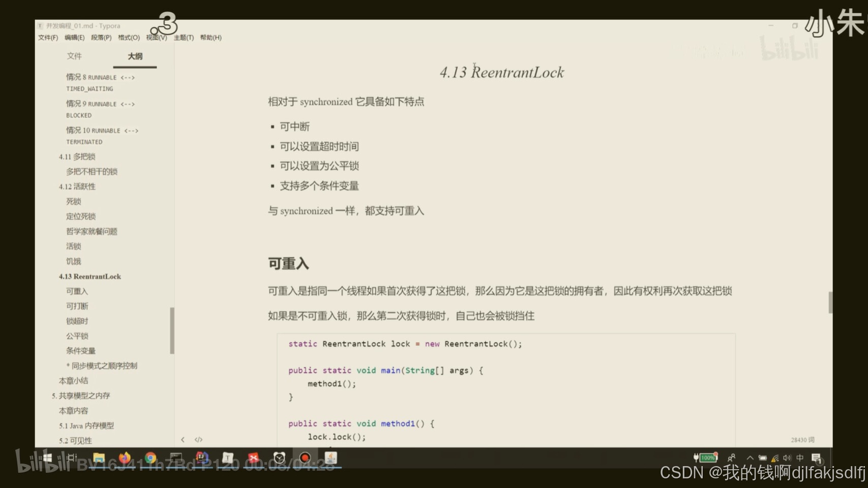Switch sidebar to 文件 tab

pos(74,56)
